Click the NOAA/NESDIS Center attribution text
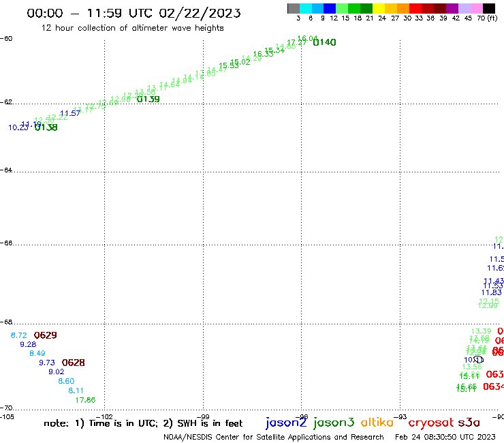The width and height of the screenshot is (504, 443). click(x=274, y=437)
